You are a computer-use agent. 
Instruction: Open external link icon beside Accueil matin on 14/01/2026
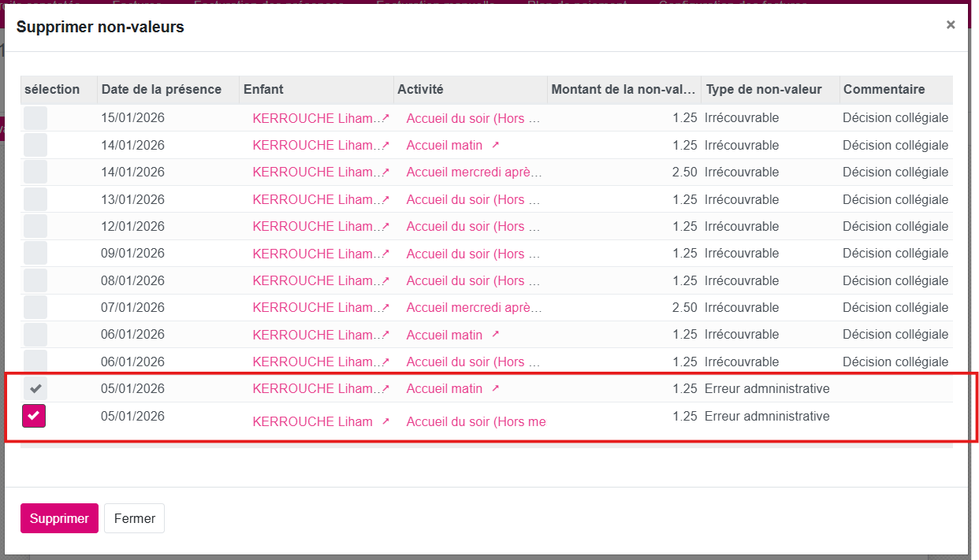tap(495, 145)
